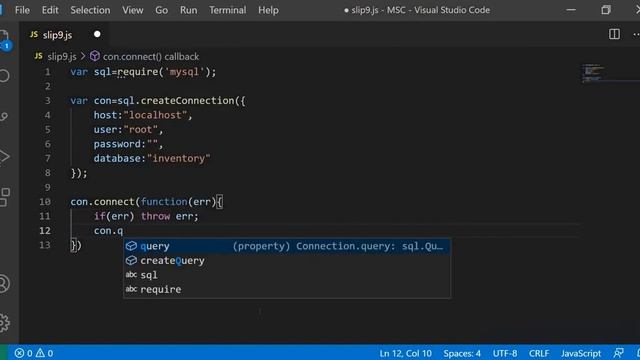Click UTF-8 encoding selector

pos(505,353)
